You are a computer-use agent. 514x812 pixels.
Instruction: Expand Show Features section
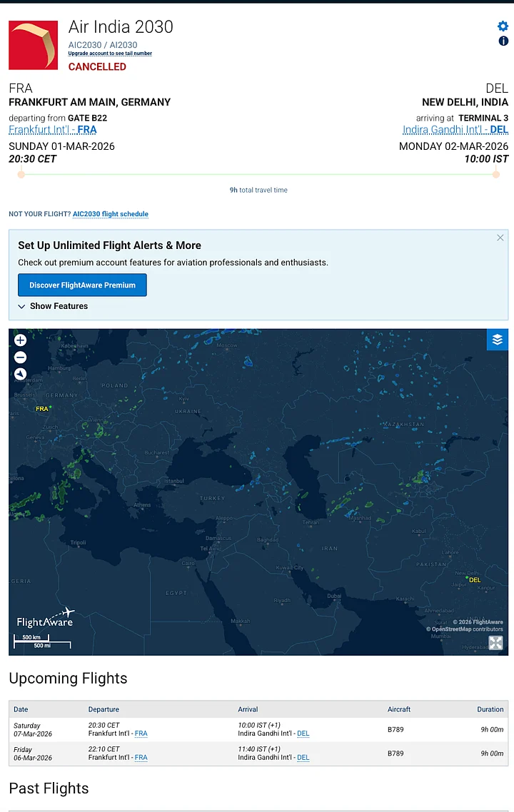(x=53, y=306)
